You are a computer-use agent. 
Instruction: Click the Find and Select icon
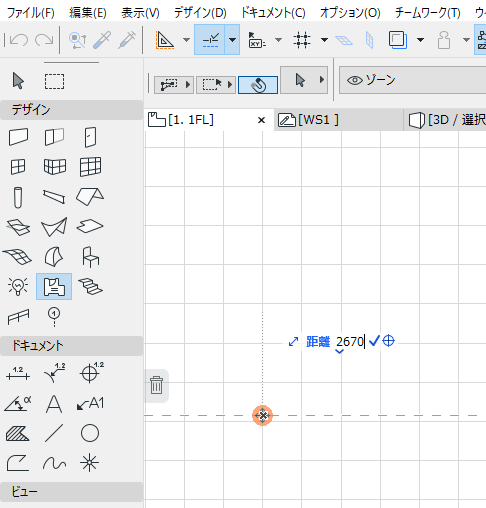(78, 40)
